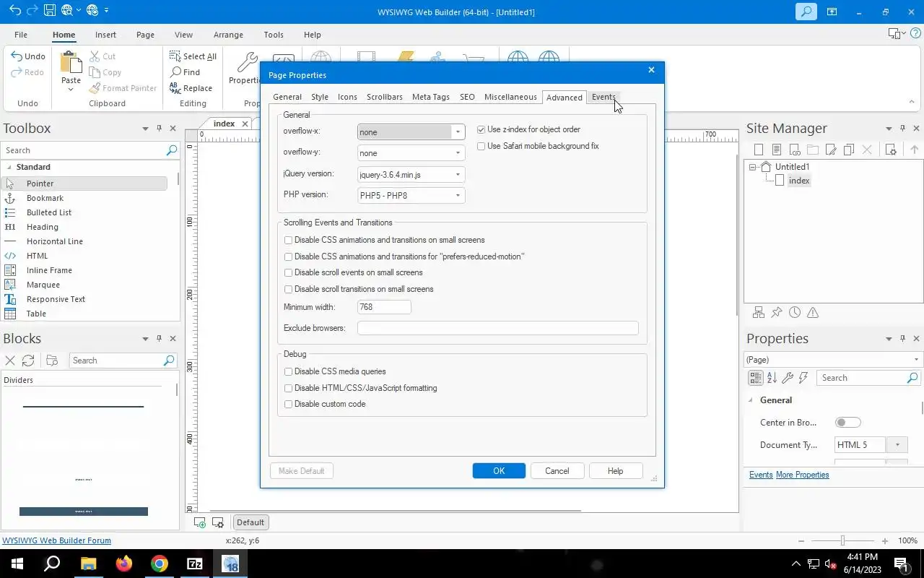Open Firefox from the taskbar

point(123,564)
